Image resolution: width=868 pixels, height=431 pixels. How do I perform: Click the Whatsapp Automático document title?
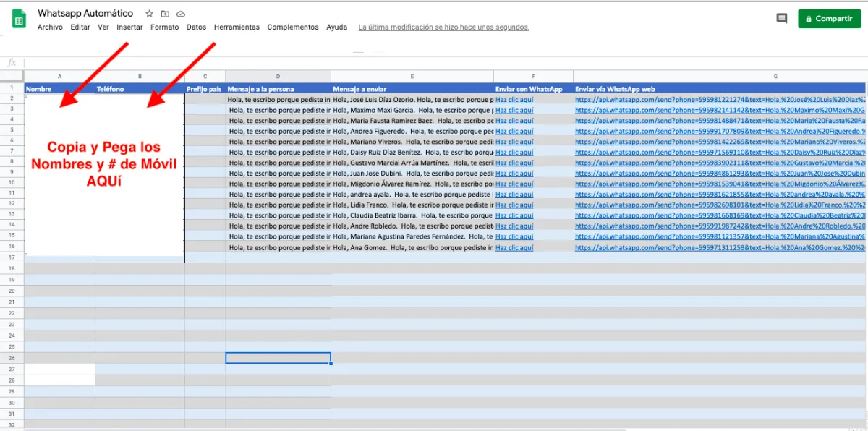85,14
